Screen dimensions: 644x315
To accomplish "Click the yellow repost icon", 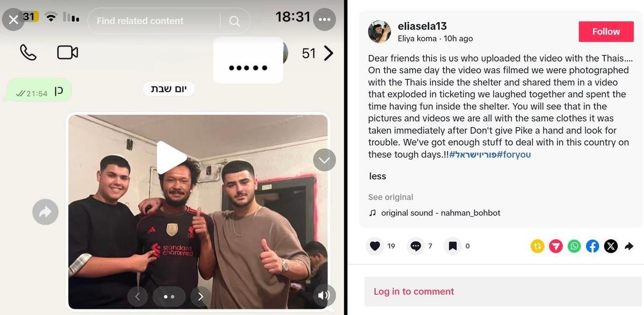I will 538,246.
